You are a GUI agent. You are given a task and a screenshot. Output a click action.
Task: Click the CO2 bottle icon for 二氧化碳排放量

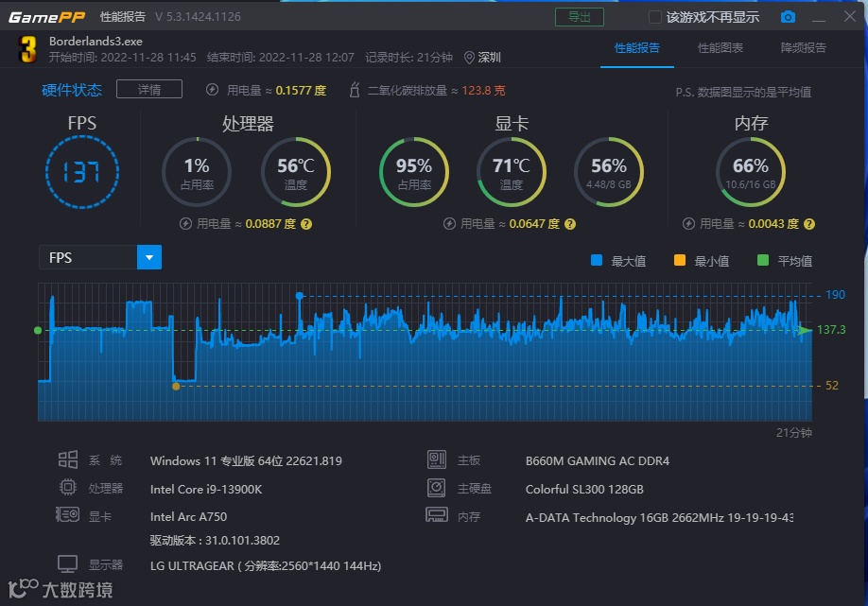click(x=355, y=90)
